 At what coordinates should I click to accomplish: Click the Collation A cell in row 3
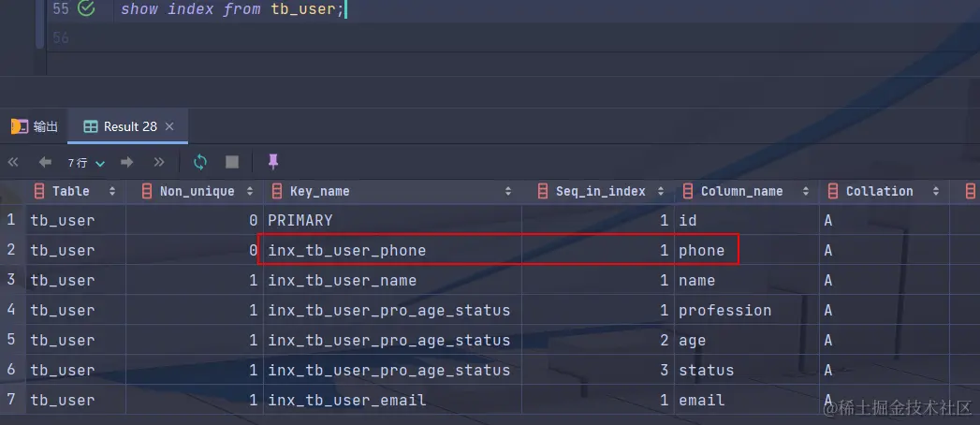pyautogui.click(x=884, y=281)
